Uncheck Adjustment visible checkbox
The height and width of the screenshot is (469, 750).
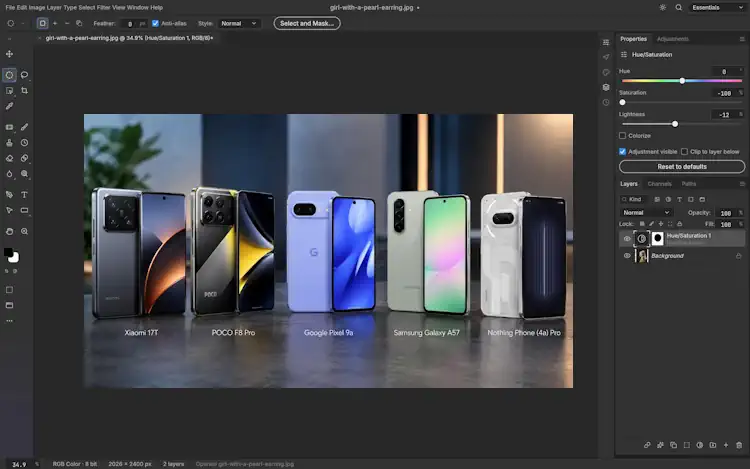[x=622, y=152]
